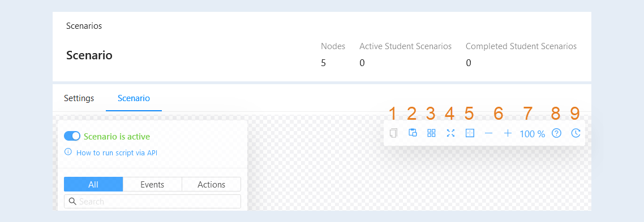Click the Nodes value 5

(x=324, y=63)
